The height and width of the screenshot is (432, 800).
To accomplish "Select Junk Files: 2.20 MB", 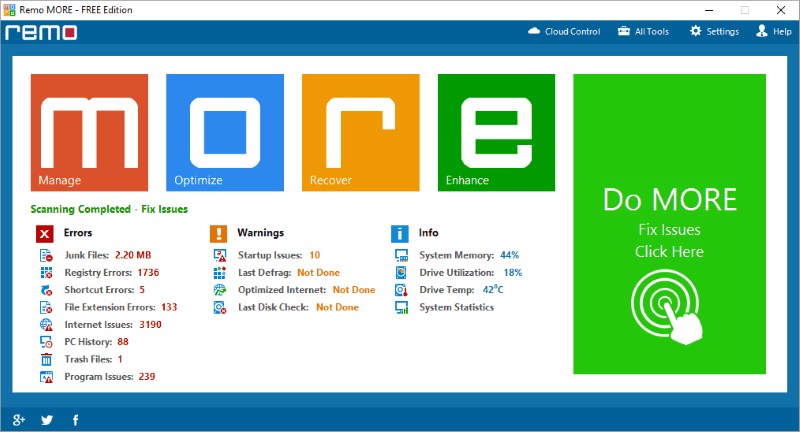I will (x=108, y=255).
